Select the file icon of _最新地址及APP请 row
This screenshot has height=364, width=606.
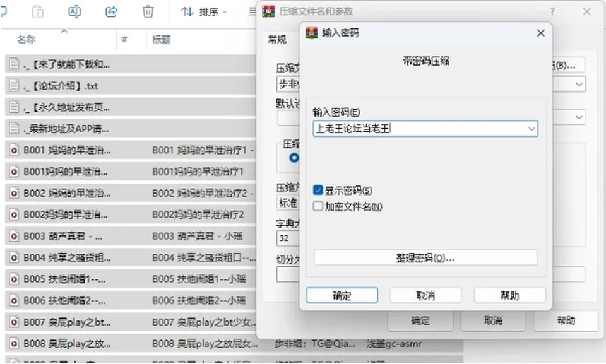tap(14, 128)
